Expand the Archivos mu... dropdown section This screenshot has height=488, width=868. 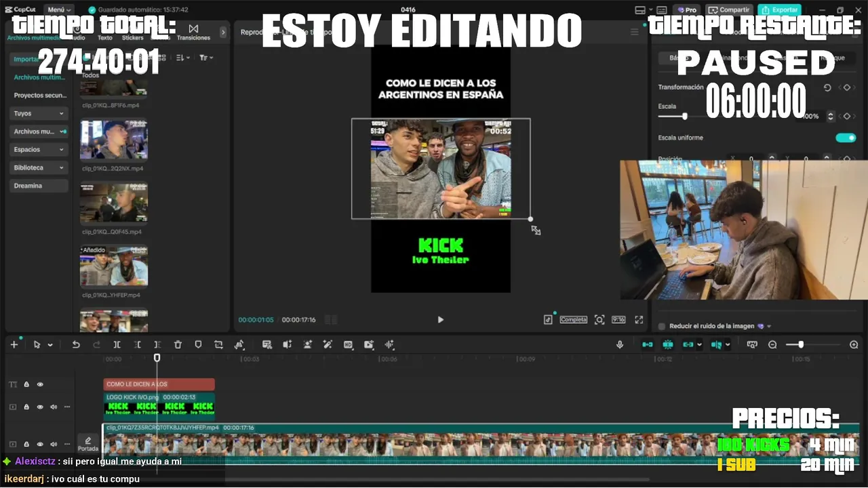pos(39,131)
